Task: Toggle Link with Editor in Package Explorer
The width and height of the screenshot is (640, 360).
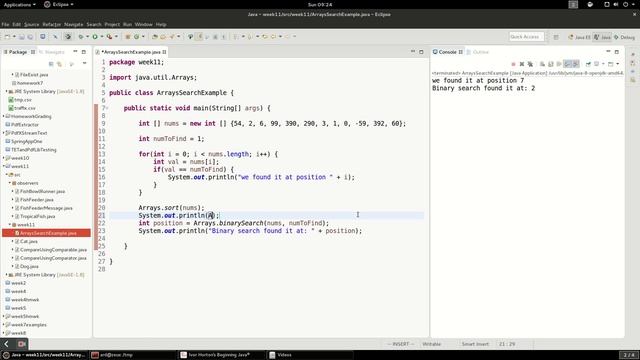Action: point(60,64)
